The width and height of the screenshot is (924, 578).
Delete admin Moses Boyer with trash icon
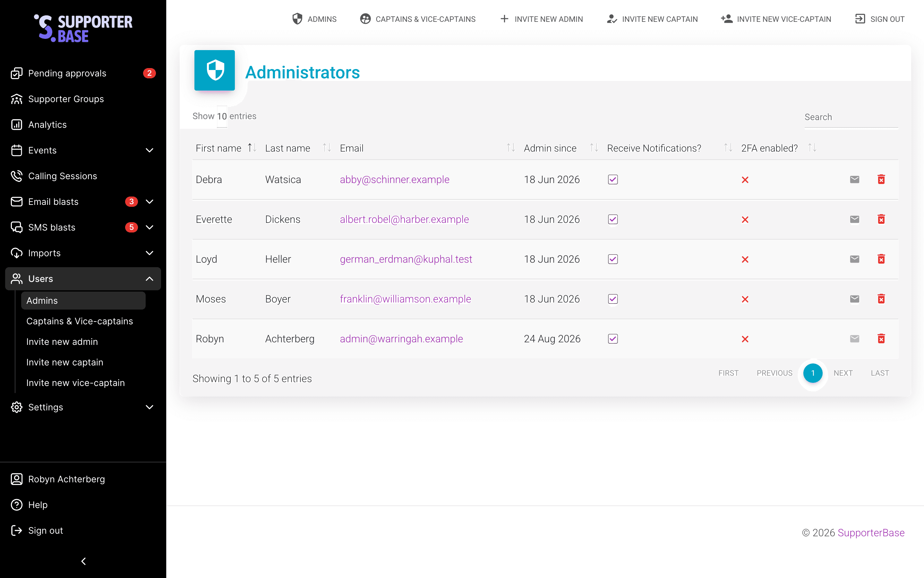(x=881, y=299)
